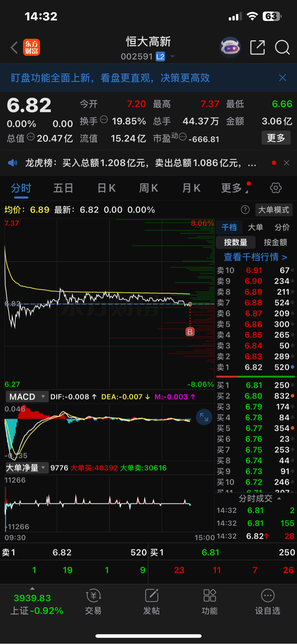Tap the B buy marker on chart

(190, 331)
